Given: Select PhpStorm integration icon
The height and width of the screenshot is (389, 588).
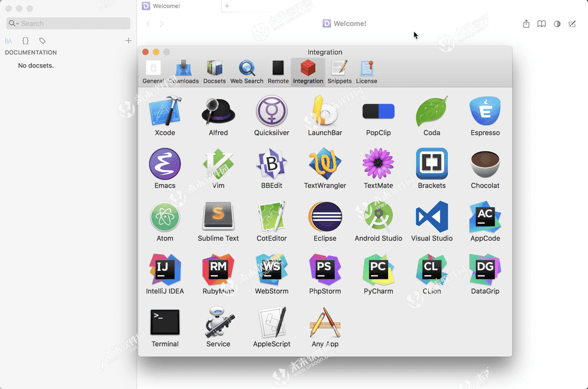Looking at the screenshot, I should pos(325,270).
